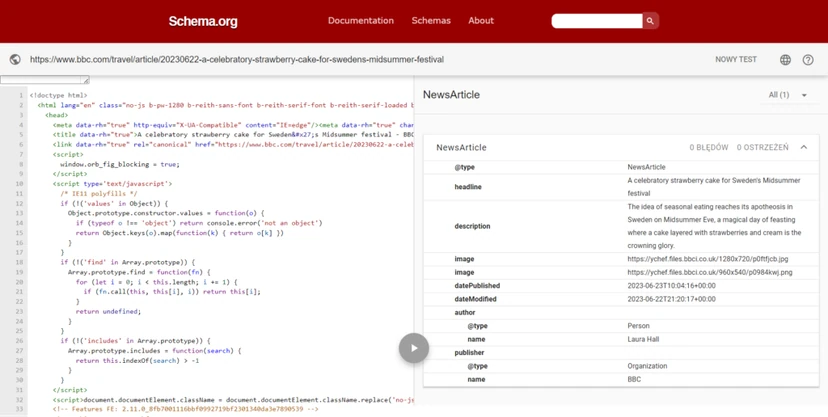Open the language globe icon

785,60
